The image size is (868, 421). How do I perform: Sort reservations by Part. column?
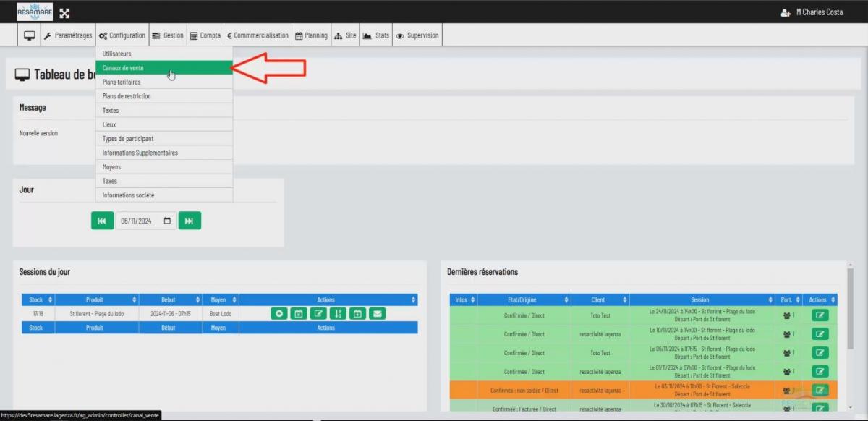788,299
